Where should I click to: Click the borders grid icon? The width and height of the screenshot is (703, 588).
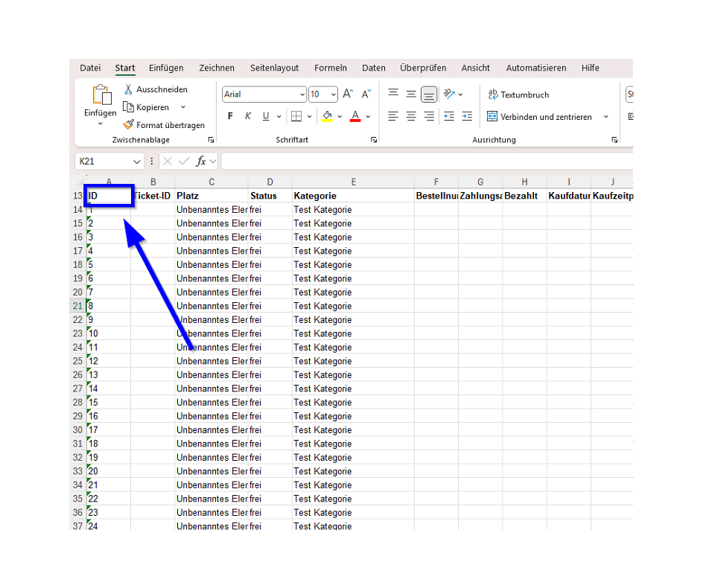point(296,116)
